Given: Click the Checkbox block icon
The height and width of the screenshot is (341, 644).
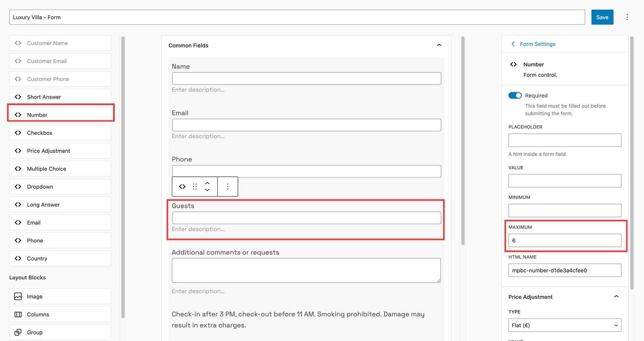Looking at the screenshot, I should click(x=18, y=133).
